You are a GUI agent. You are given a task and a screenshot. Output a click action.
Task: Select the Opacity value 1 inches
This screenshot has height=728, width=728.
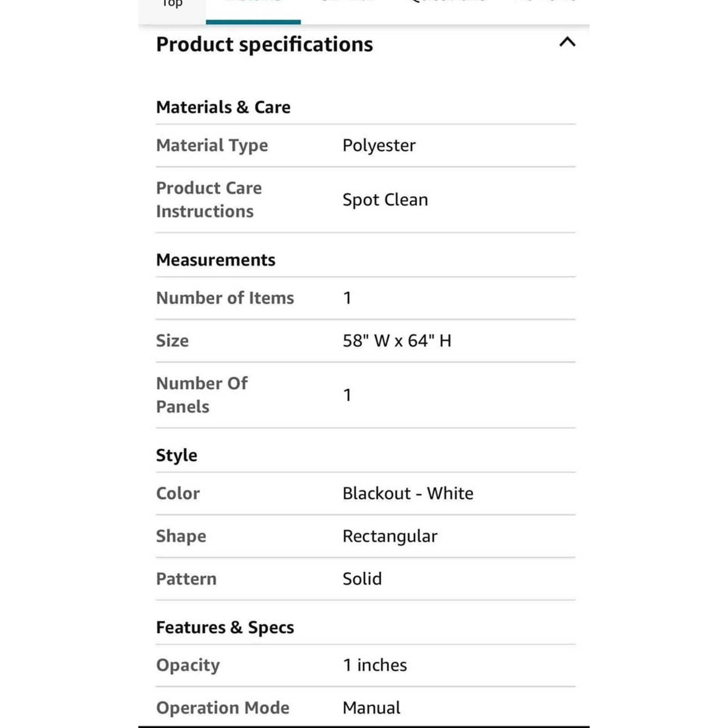coord(375,665)
